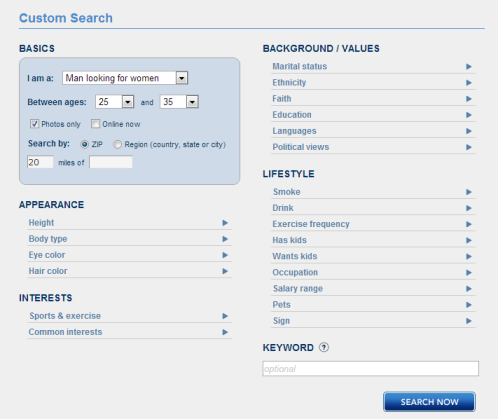The width and height of the screenshot is (498, 419).
Task: Click the keyword help question mark icon
Action: pos(324,347)
